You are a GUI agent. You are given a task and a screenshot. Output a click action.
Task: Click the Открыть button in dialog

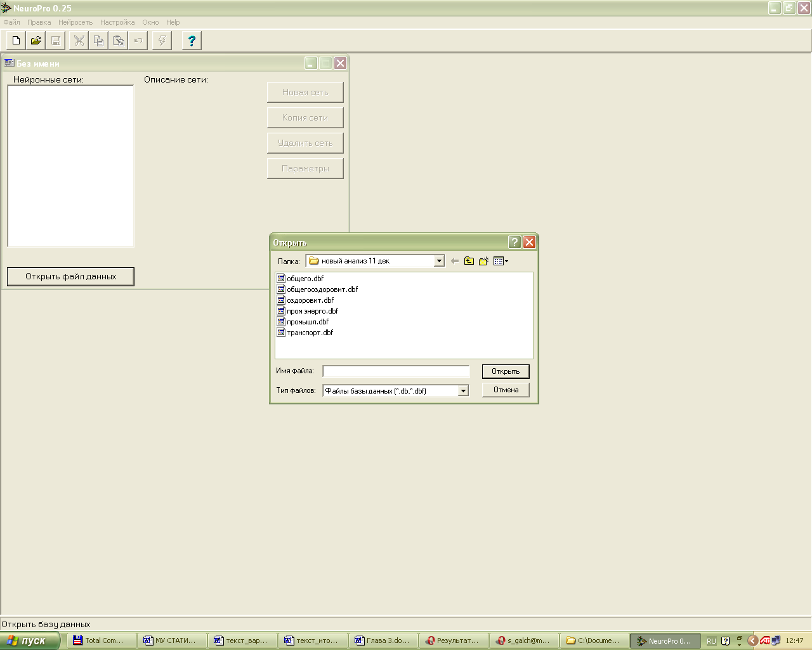pos(506,371)
